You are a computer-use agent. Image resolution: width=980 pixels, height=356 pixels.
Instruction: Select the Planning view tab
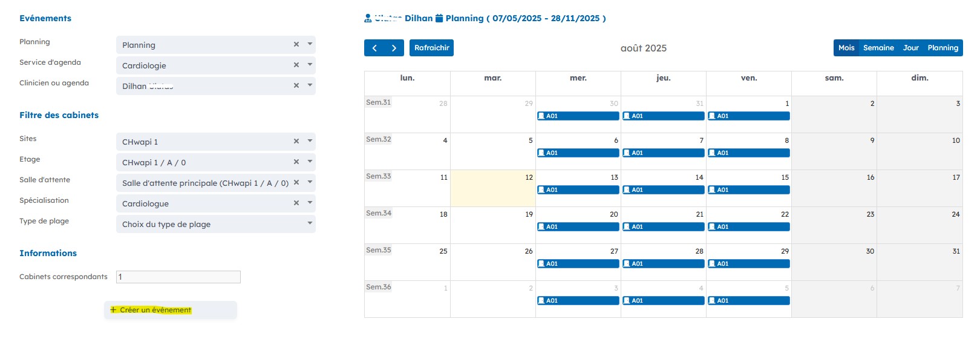coord(942,48)
